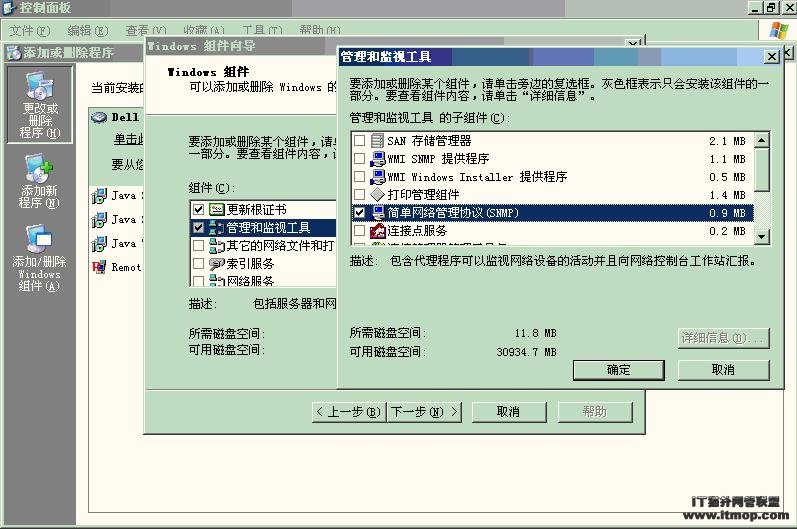Open the 收藏(A) menu
The height and width of the screenshot is (529, 797).
pos(204,30)
